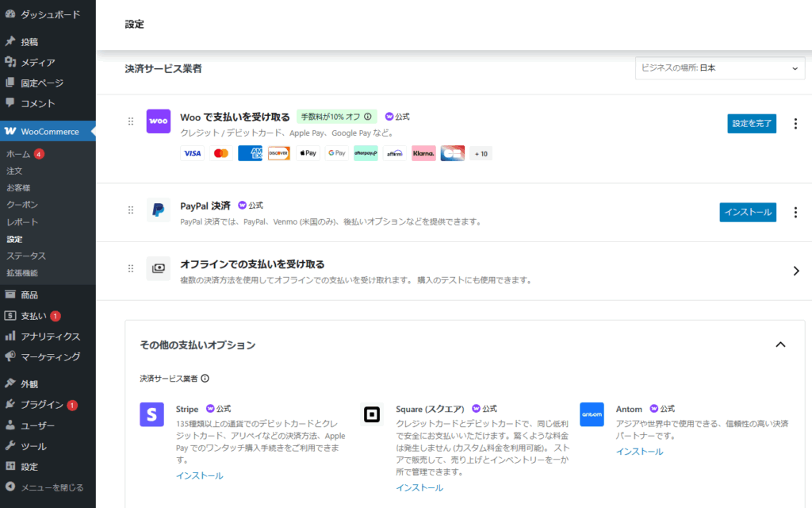The height and width of the screenshot is (508, 812).
Task: Click the Visa card icon
Action: [x=192, y=153]
